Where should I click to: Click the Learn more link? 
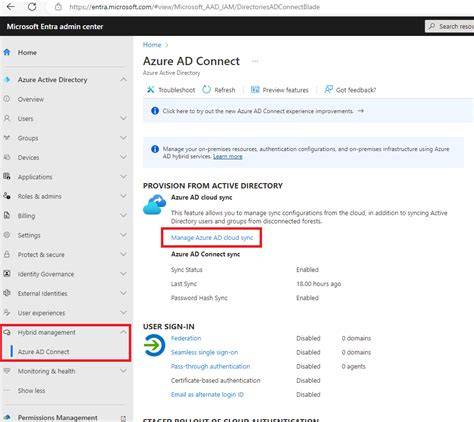click(x=228, y=156)
